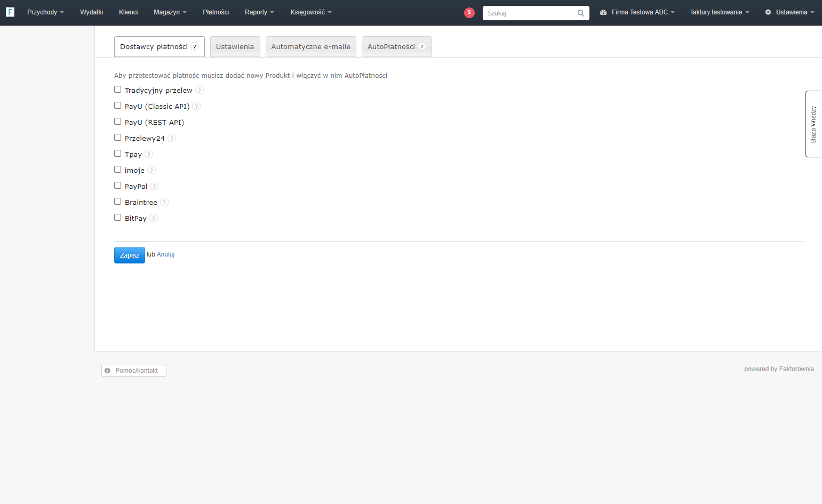Image resolution: width=822 pixels, height=504 pixels.
Task: Switch to Automatyczne e-maile tab
Action: pos(311,47)
